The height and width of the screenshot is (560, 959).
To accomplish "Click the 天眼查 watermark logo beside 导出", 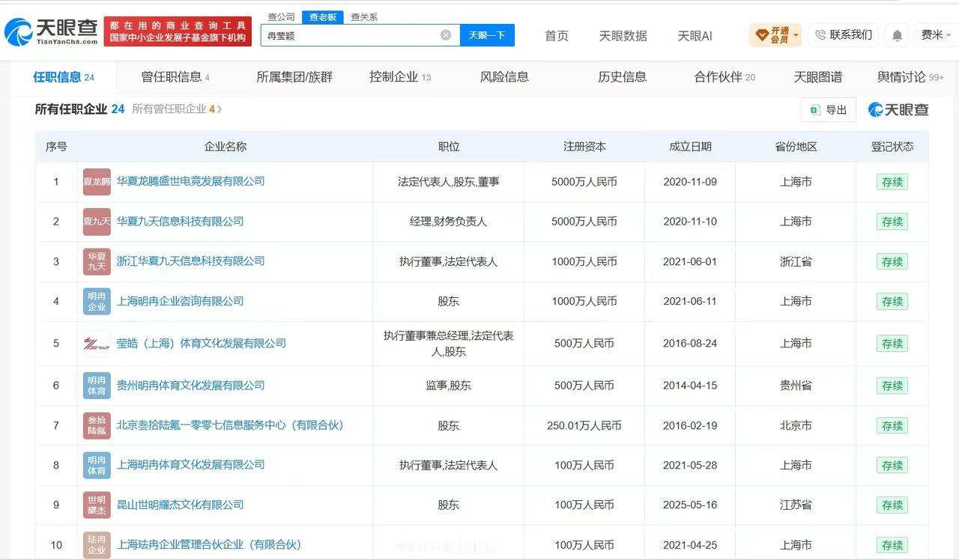I will click(898, 110).
